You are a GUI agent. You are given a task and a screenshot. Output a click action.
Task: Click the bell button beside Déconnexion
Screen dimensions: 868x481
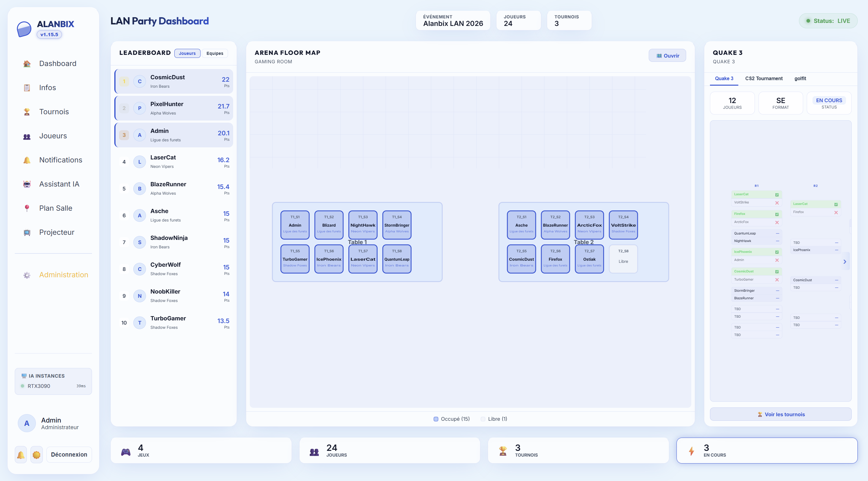click(21, 455)
